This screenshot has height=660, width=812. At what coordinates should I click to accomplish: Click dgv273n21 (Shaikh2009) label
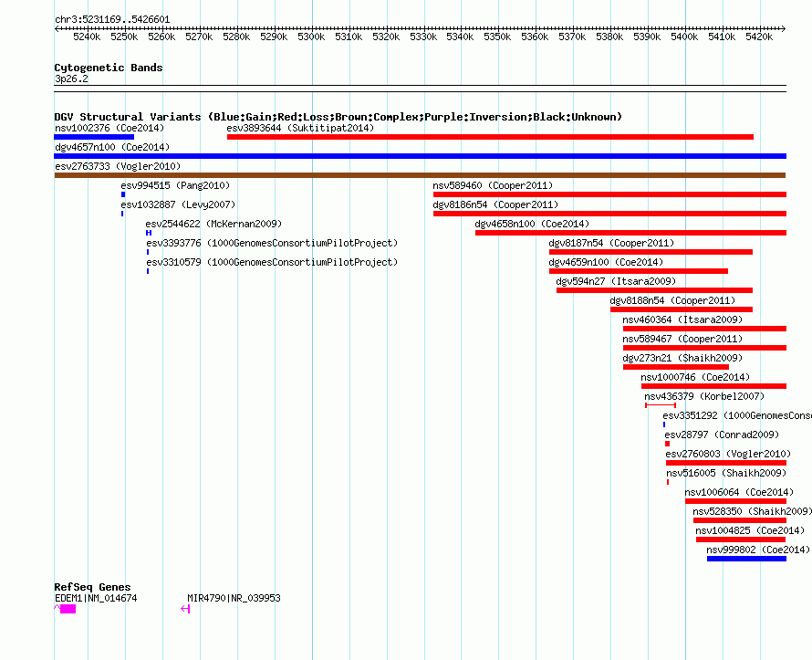[682, 358]
